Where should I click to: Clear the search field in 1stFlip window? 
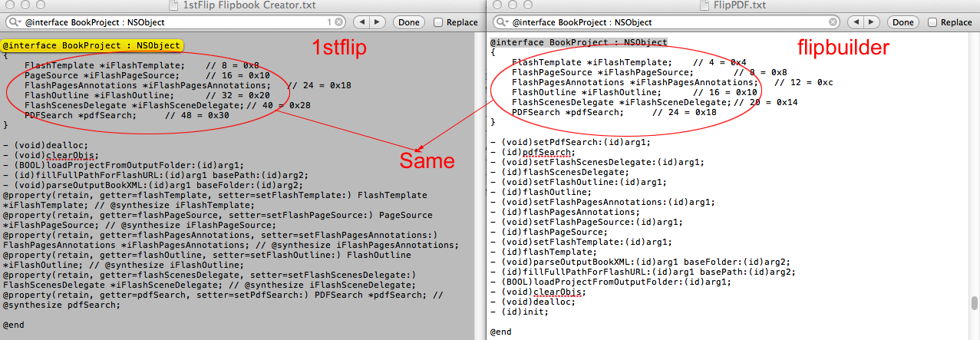pyautogui.click(x=340, y=23)
